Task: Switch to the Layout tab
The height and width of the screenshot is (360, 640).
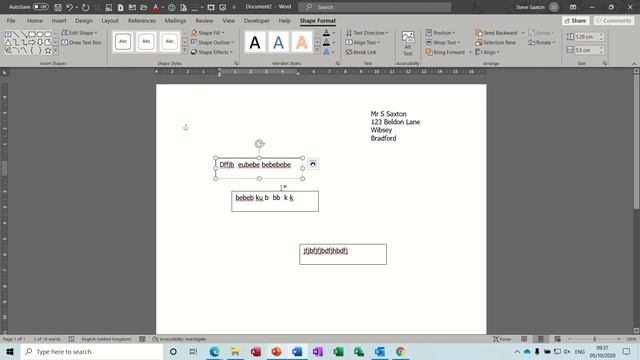Action: 110,21
